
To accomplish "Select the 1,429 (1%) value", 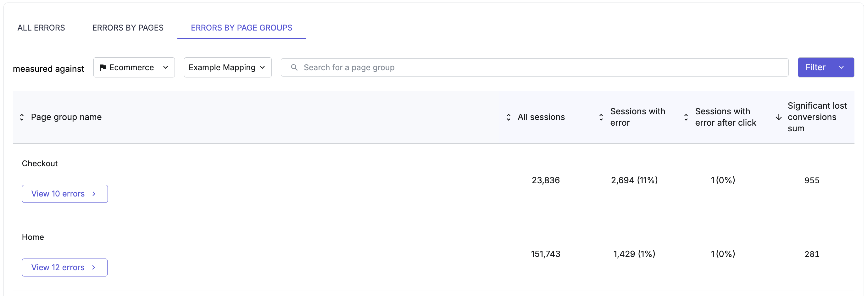I will (634, 254).
